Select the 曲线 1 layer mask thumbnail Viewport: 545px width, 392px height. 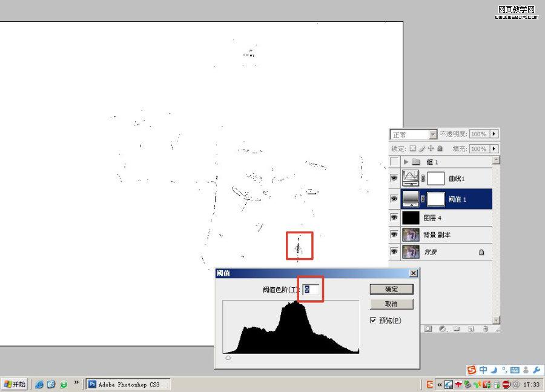click(x=435, y=179)
